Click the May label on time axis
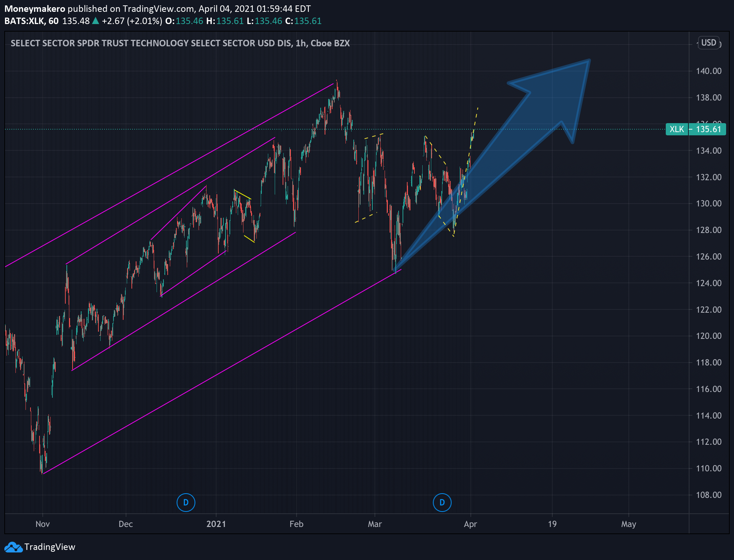 tap(629, 524)
